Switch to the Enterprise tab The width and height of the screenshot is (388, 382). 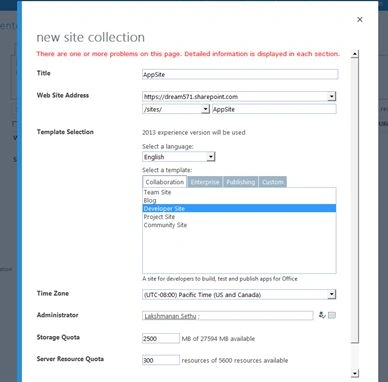[x=205, y=182]
